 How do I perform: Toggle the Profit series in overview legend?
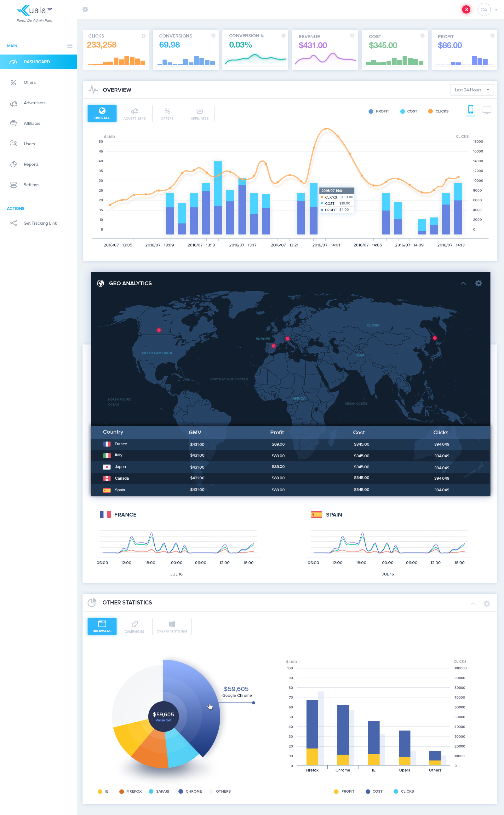point(378,111)
